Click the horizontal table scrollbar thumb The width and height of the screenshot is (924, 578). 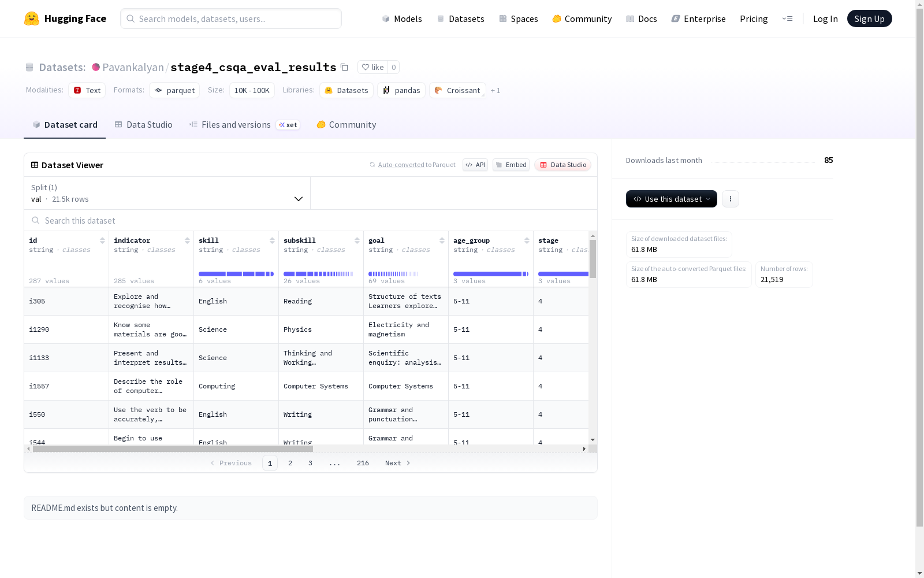click(x=173, y=449)
